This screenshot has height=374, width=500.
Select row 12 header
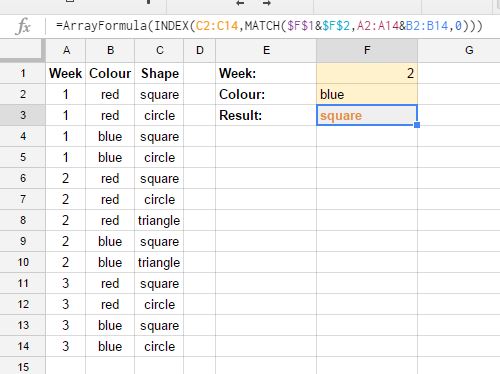coord(23,304)
